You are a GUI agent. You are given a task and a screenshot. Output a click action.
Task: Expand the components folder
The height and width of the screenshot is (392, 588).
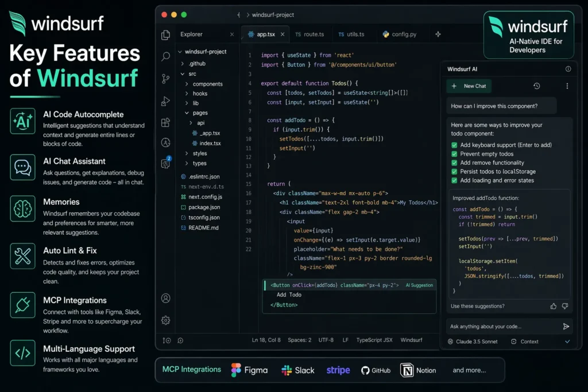click(187, 84)
